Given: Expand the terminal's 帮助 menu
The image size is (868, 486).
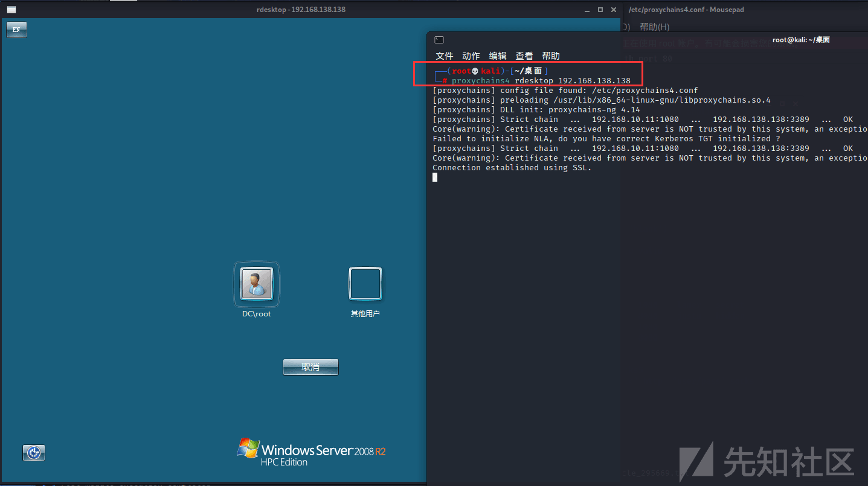Looking at the screenshot, I should [550, 56].
